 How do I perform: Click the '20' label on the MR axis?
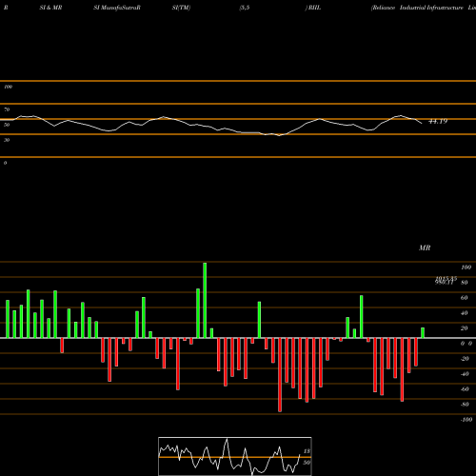point(465,328)
